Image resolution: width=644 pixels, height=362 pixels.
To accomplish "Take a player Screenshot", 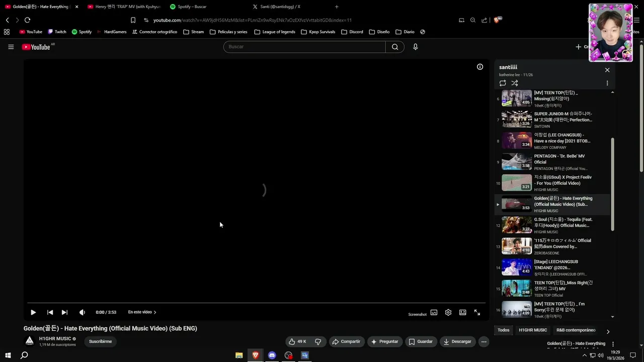I will pyautogui.click(x=417, y=314).
